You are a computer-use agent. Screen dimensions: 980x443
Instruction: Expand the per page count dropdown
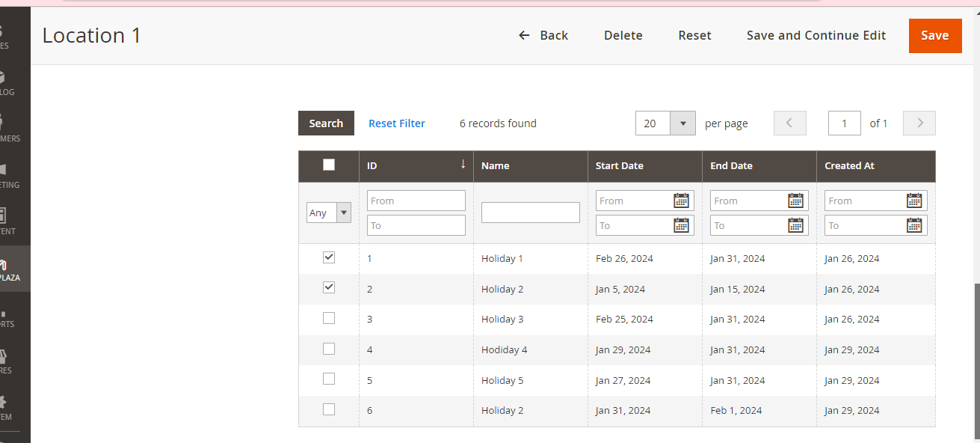pos(682,123)
